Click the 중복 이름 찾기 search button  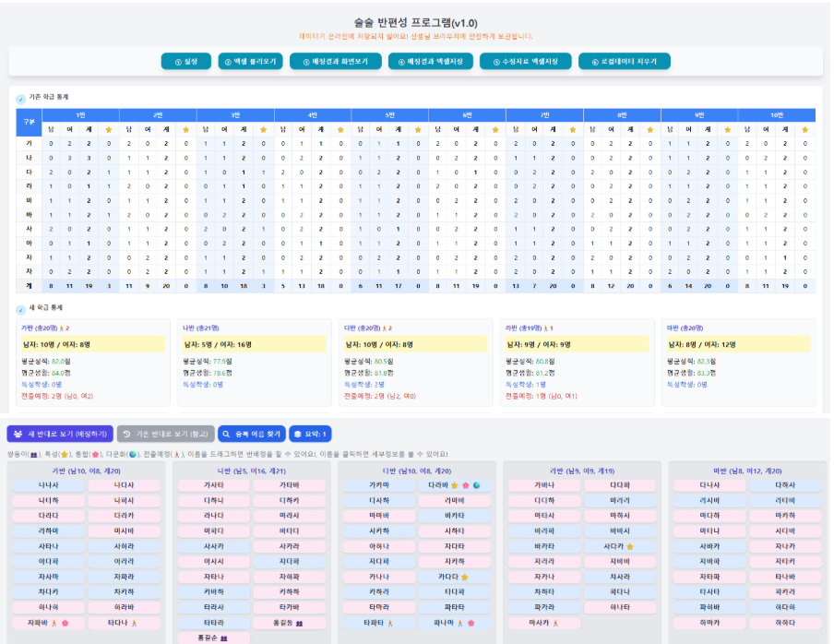250,434
